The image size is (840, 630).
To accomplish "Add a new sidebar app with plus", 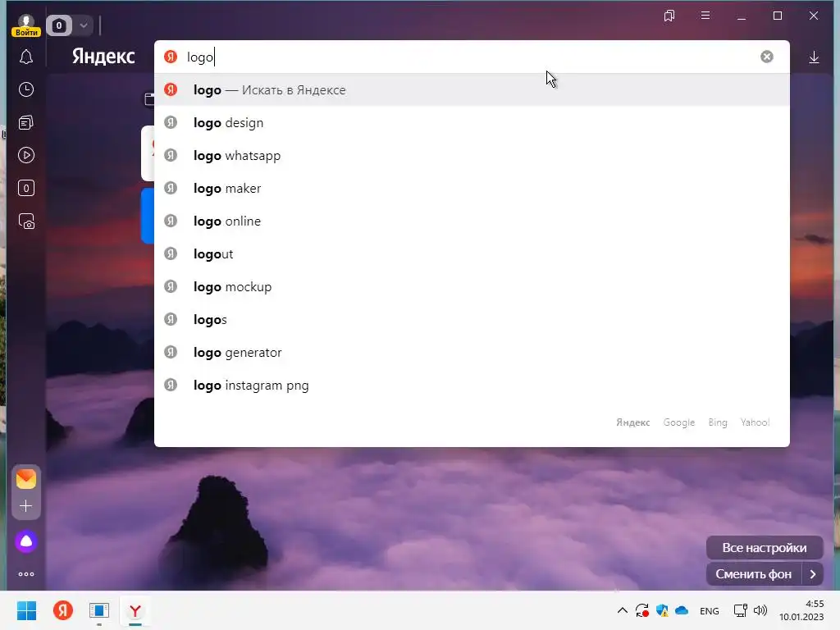I will (25, 505).
